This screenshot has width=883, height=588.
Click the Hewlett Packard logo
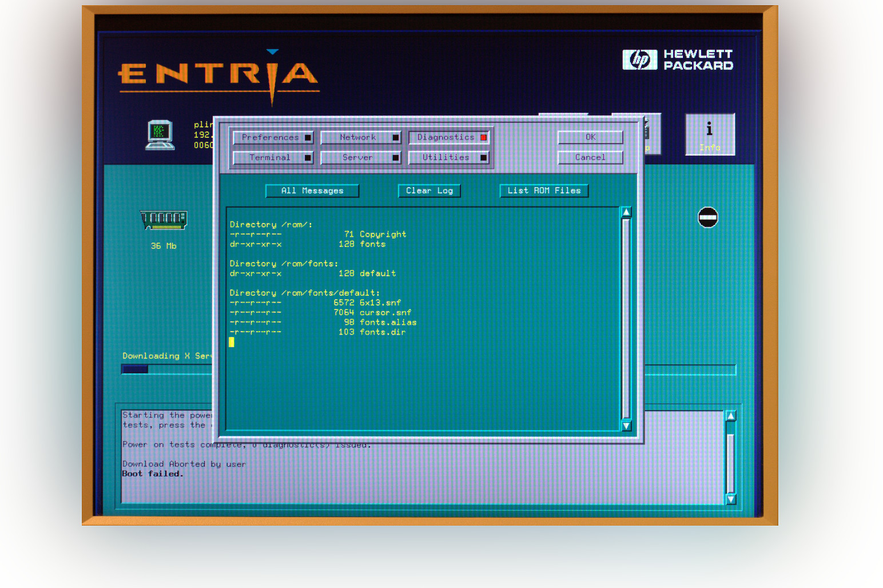[x=677, y=59]
